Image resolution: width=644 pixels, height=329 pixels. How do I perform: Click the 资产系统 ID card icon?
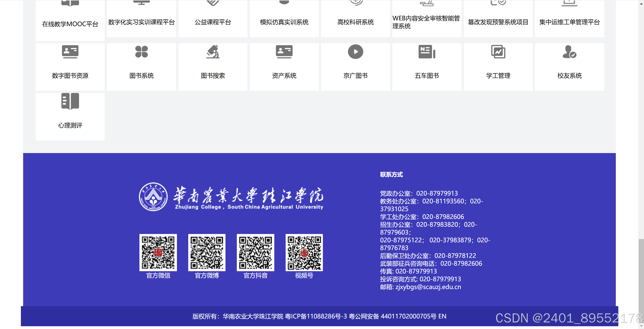click(x=284, y=52)
